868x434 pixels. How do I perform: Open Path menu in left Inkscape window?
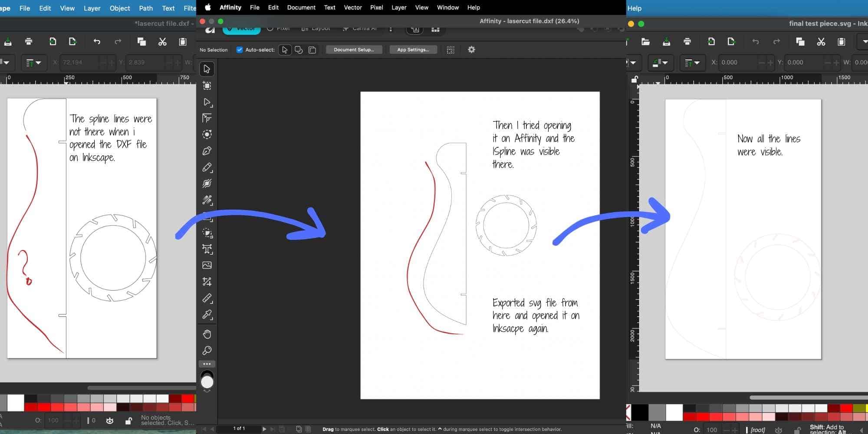(146, 8)
